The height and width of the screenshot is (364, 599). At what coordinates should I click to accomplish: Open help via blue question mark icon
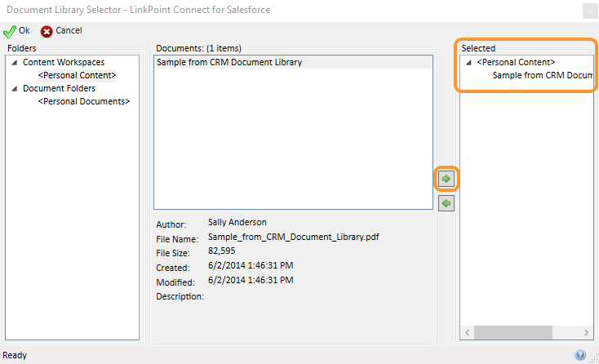click(580, 355)
